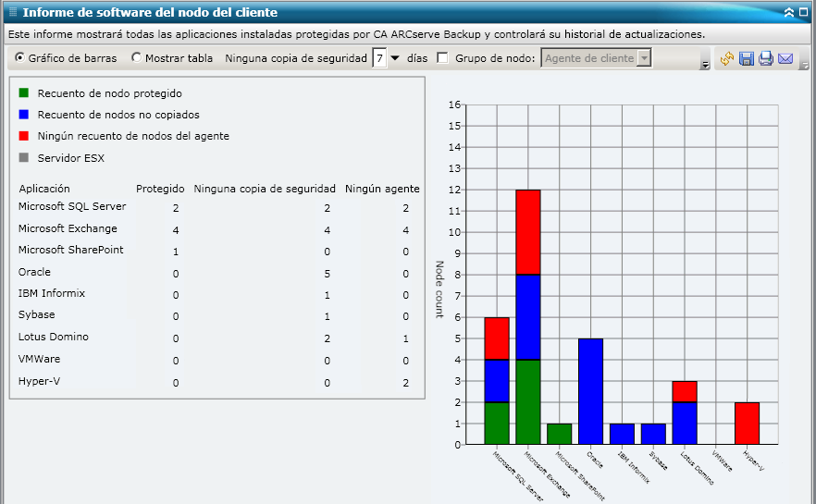Select the Lotus Domino row label

54,337
